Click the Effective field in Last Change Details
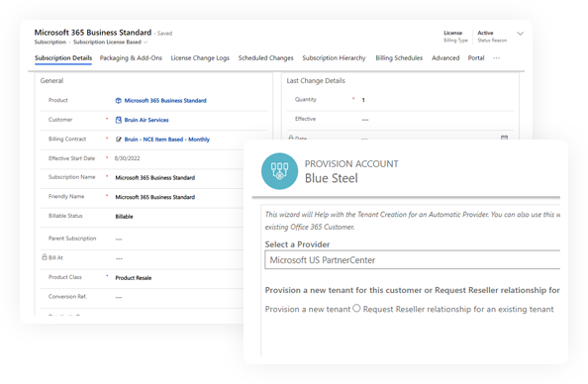This screenshot has height=384, width=588. [365, 120]
